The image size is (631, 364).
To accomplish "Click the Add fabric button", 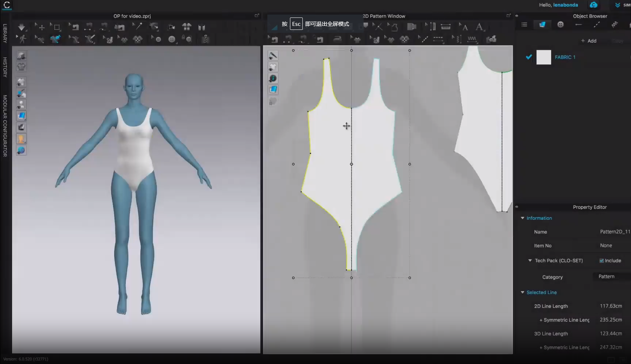I will point(589,41).
